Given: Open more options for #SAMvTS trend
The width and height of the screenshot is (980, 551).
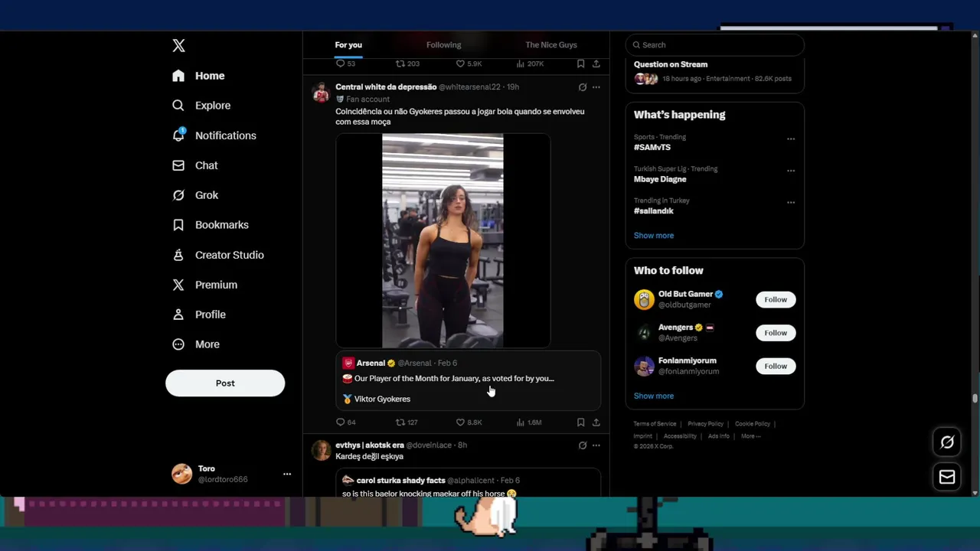Looking at the screenshot, I should pos(791,139).
